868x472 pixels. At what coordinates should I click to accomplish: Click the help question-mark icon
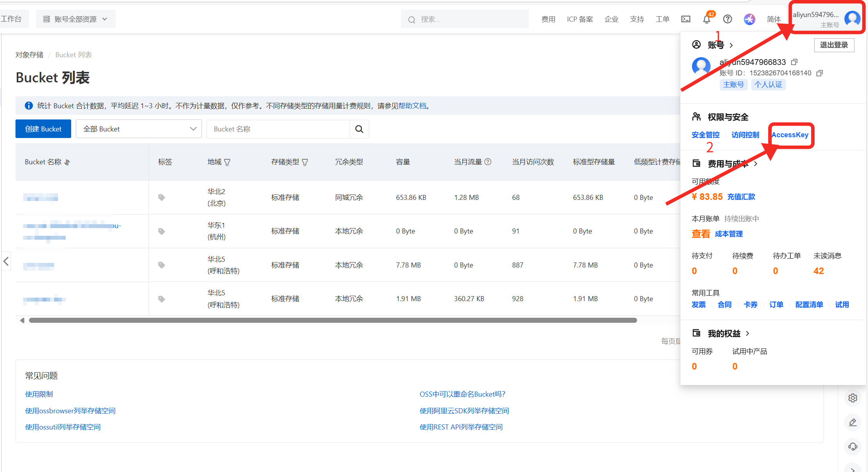pos(728,19)
